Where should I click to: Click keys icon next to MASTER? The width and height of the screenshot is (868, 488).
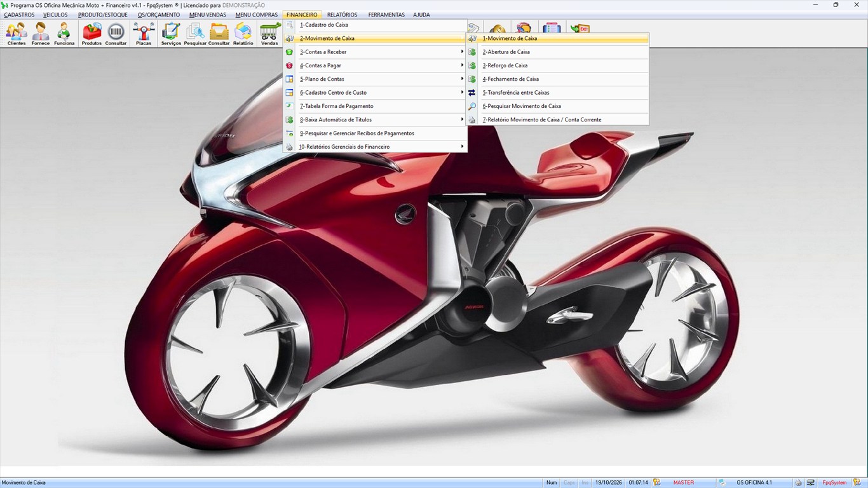click(x=657, y=483)
